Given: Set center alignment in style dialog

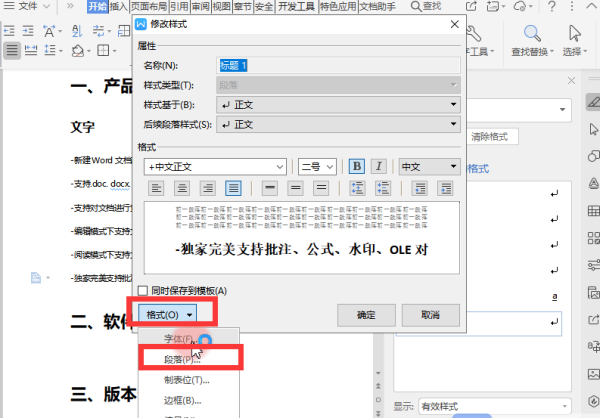Looking at the screenshot, I should click(182, 188).
